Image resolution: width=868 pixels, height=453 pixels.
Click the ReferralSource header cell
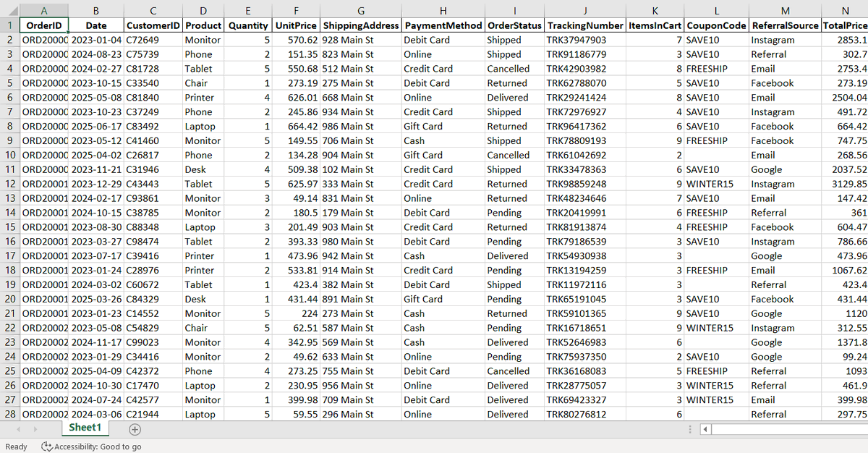click(785, 25)
